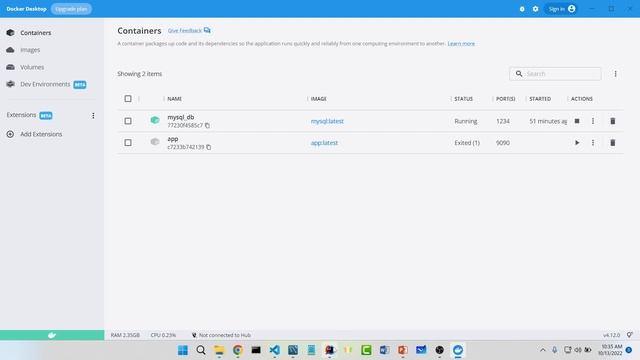Image resolution: width=640 pixels, height=360 pixels.
Task: Sort by IMAGE column header
Action: pyautogui.click(x=318, y=99)
